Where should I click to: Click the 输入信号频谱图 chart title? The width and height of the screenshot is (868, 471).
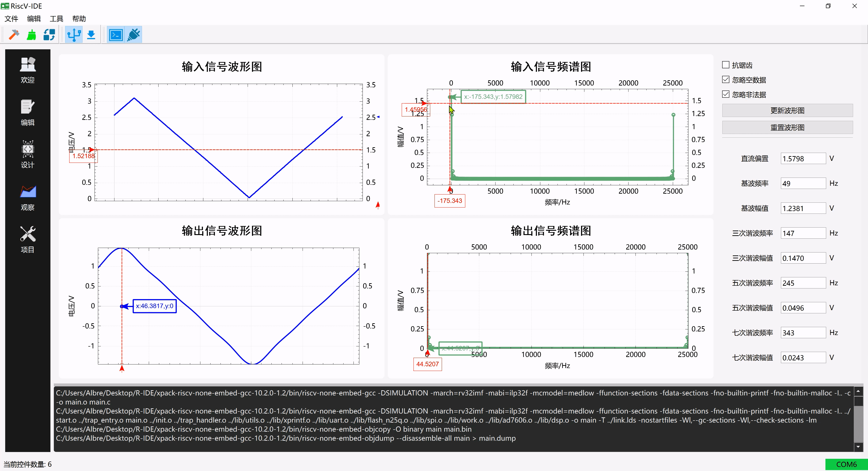(551, 67)
